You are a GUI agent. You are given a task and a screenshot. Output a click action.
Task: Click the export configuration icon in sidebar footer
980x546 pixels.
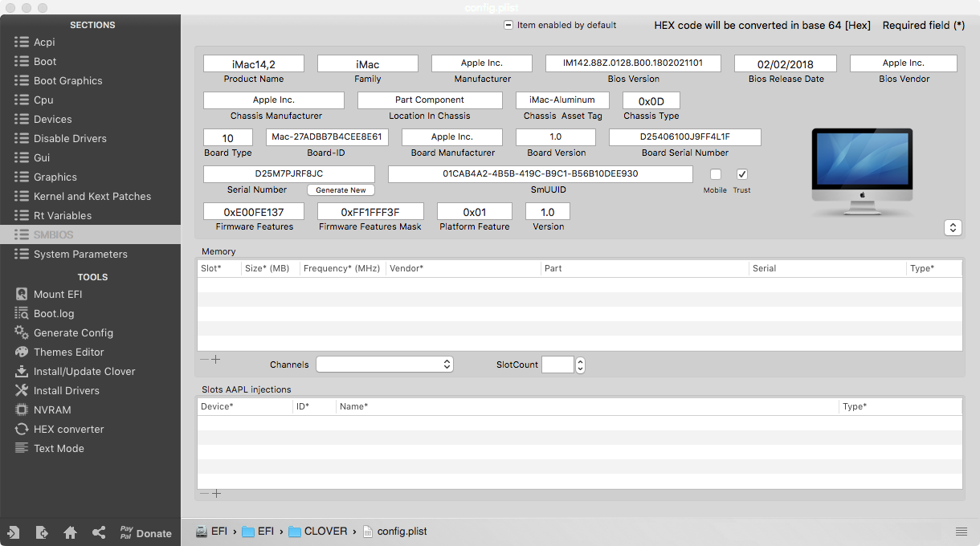pos(42,532)
